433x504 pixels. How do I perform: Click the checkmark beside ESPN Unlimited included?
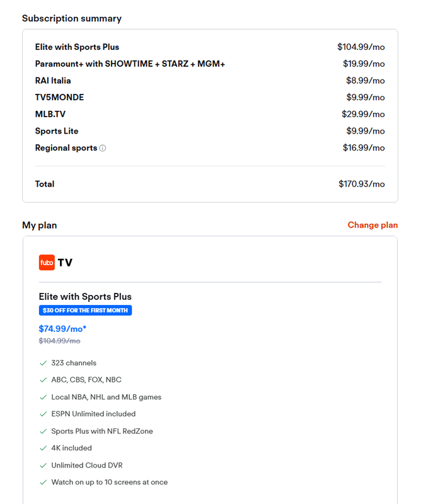click(x=43, y=414)
